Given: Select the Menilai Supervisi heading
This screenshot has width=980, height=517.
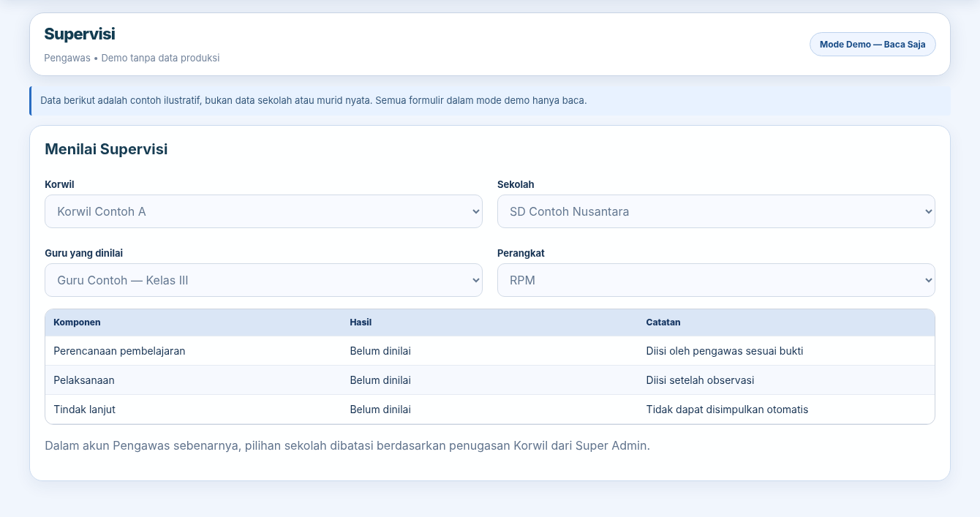Looking at the screenshot, I should click(106, 149).
